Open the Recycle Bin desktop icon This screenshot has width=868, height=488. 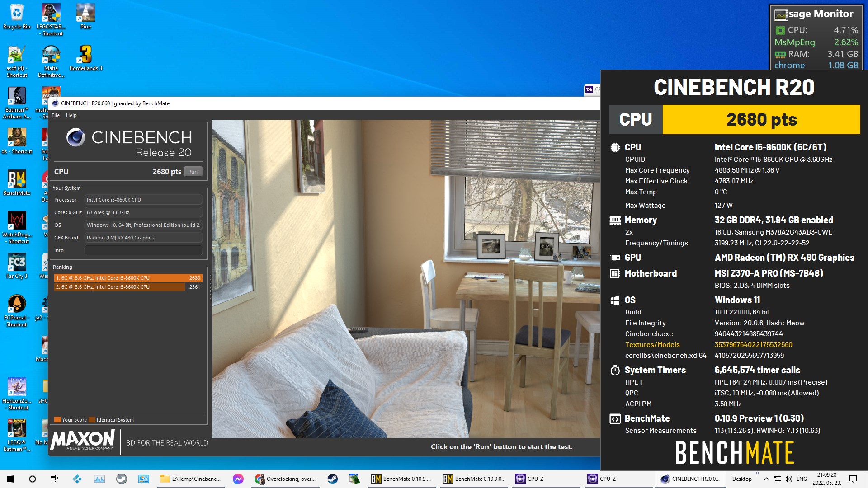(17, 17)
